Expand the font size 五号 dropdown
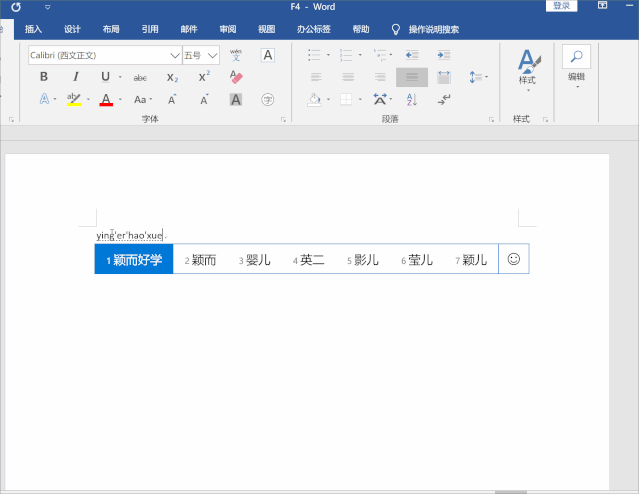This screenshot has height=494, width=639. tap(213, 56)
